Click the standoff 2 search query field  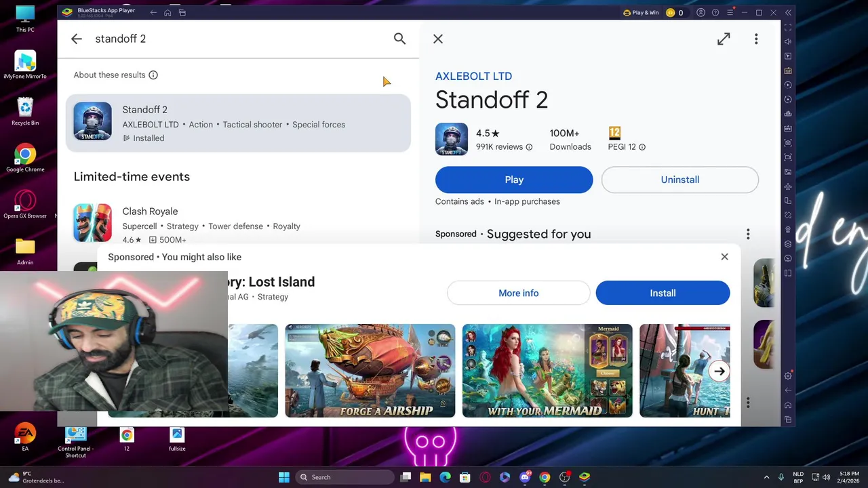point(237,39)
